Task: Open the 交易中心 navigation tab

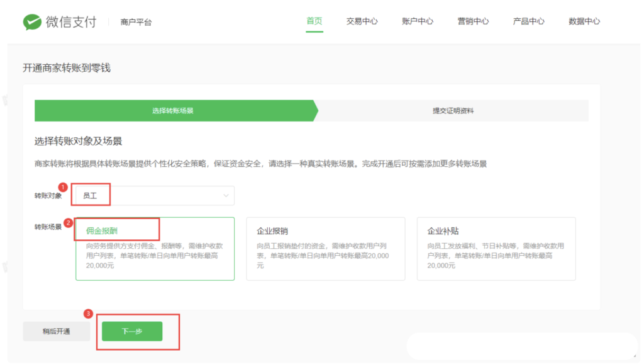Action: point(362,21)
